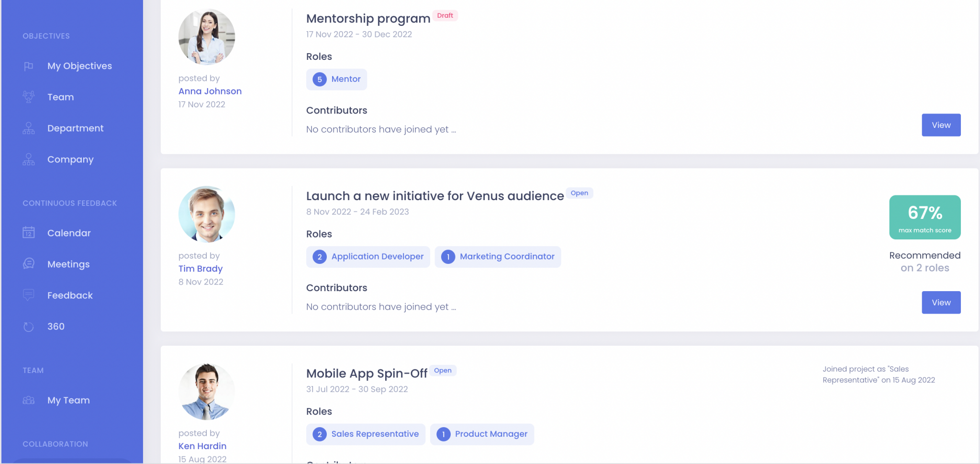This screenshot has width=980, height=464.
Task: Open the Meetings menu item
Action: click(x=68, y=264)
